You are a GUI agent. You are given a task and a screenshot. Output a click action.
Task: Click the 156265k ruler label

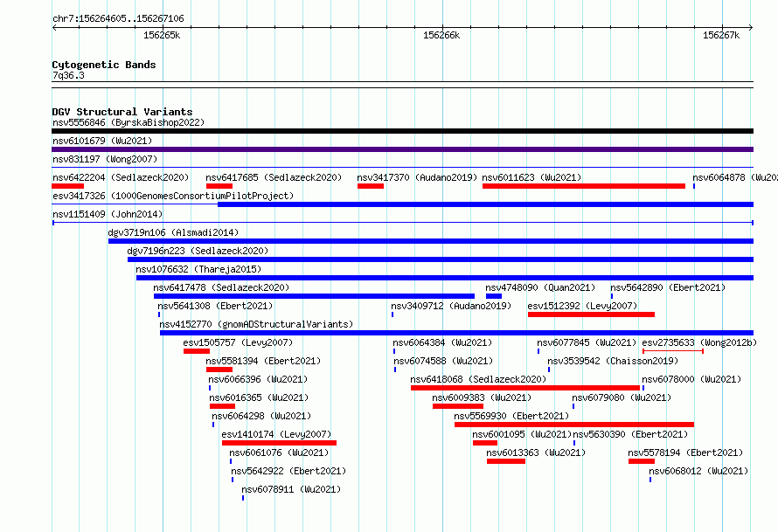162,35
